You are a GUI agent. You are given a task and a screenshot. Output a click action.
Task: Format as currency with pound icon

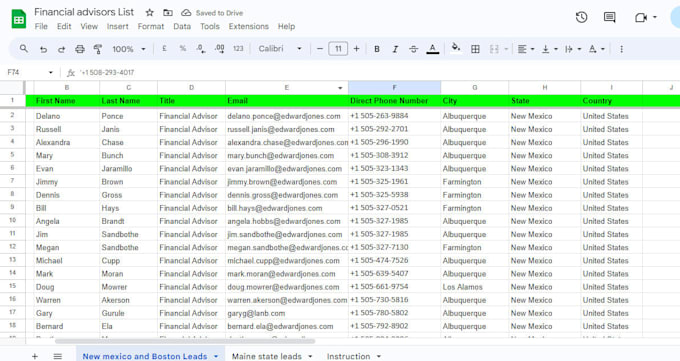pos(164,49)
